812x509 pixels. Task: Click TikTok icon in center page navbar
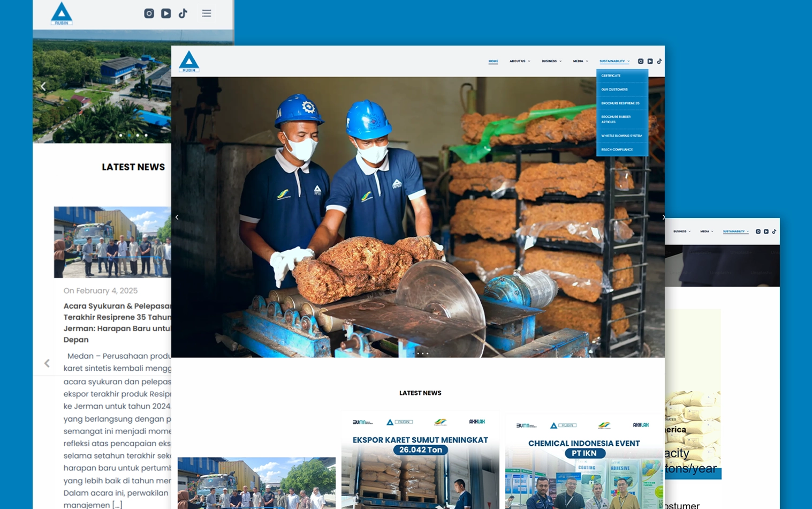point(659,61)
